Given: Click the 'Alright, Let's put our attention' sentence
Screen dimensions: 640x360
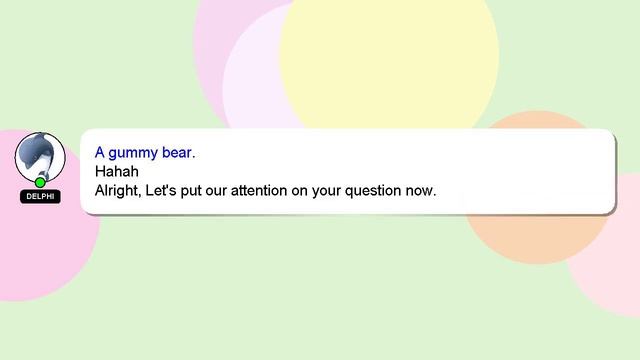Looking at the screenshot, I should pos(265,191).
